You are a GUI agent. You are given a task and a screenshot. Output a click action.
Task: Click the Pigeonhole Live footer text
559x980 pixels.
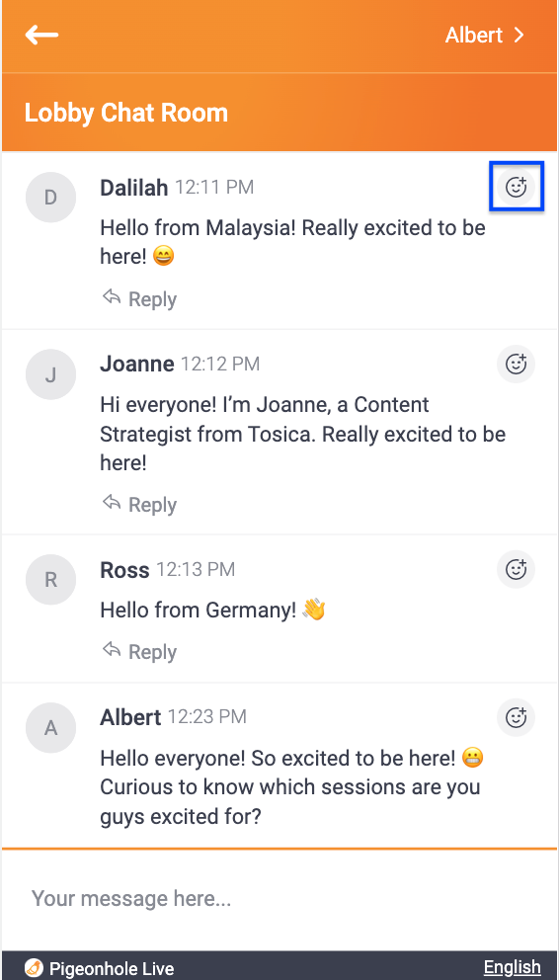(x=112, y=969)
